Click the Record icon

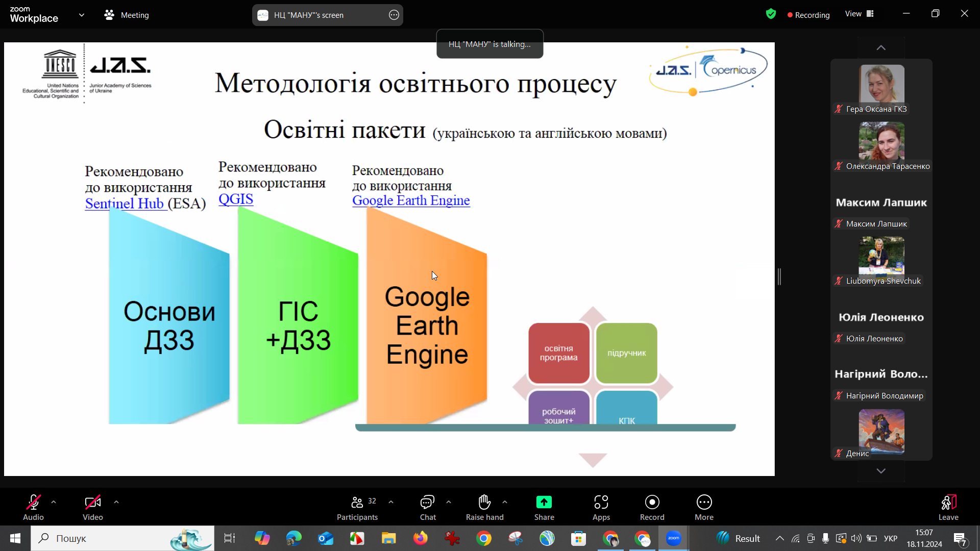pyautogui.click(x=652, y=503)
